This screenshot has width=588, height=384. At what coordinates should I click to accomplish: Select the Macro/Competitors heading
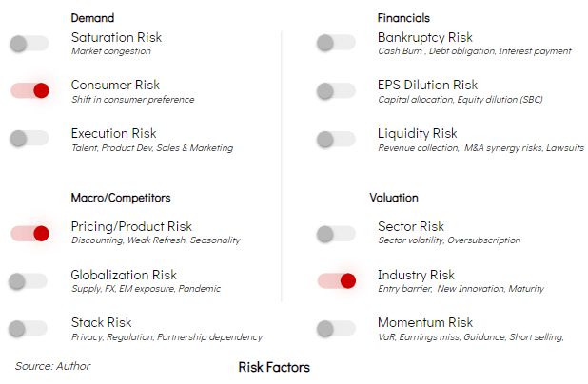pyautogui.click(x=121, y=198)
